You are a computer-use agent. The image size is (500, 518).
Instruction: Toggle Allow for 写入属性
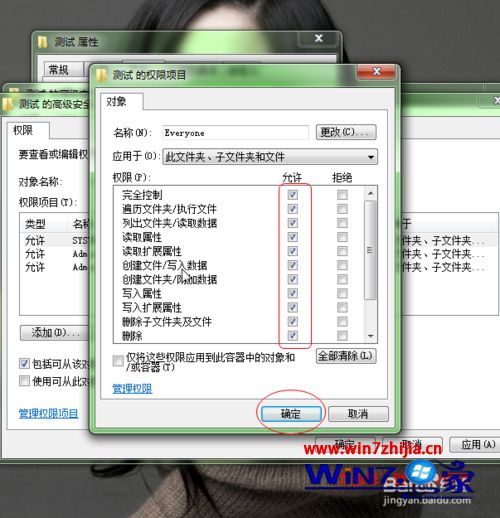coord(293,293)
